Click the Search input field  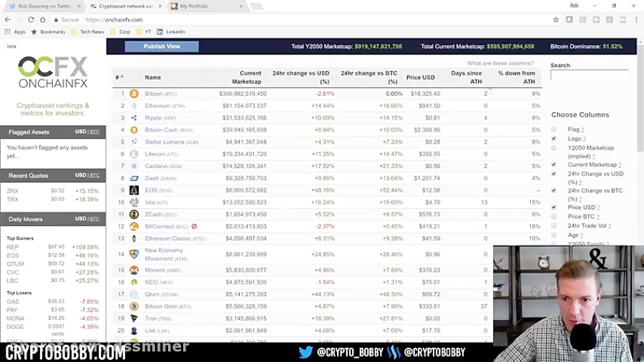(x=590, y=75)
